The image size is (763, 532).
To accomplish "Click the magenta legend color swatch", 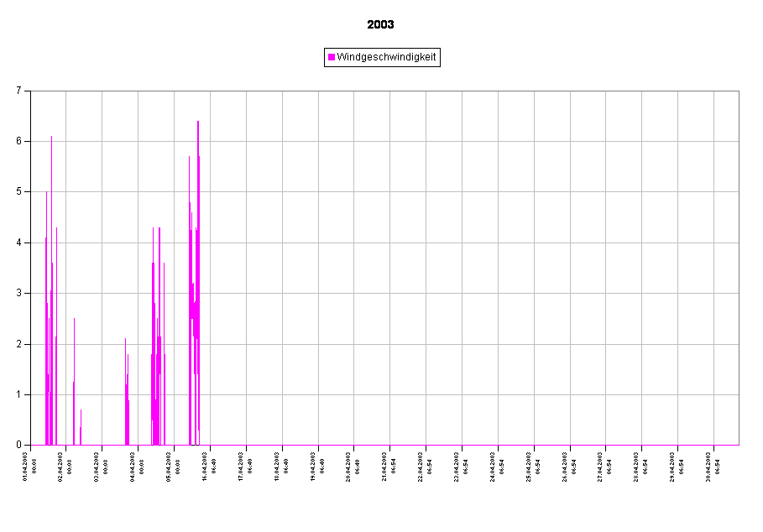I will pos(332,57).
